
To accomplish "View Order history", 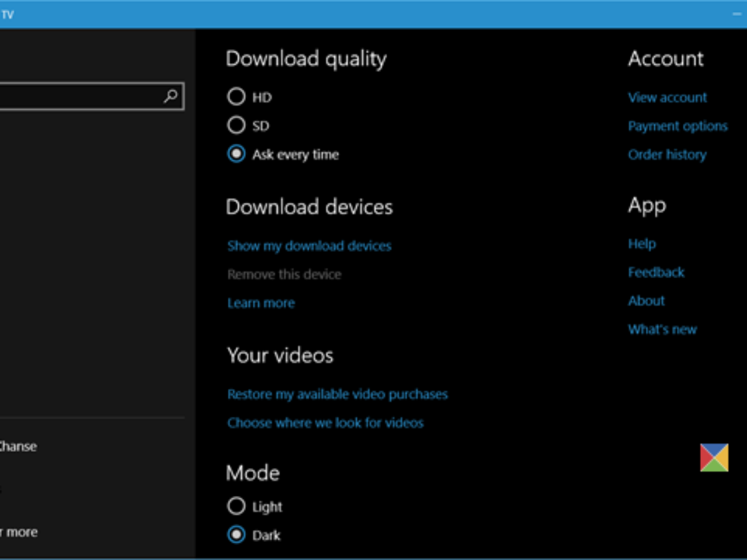I will coord(667,155).
